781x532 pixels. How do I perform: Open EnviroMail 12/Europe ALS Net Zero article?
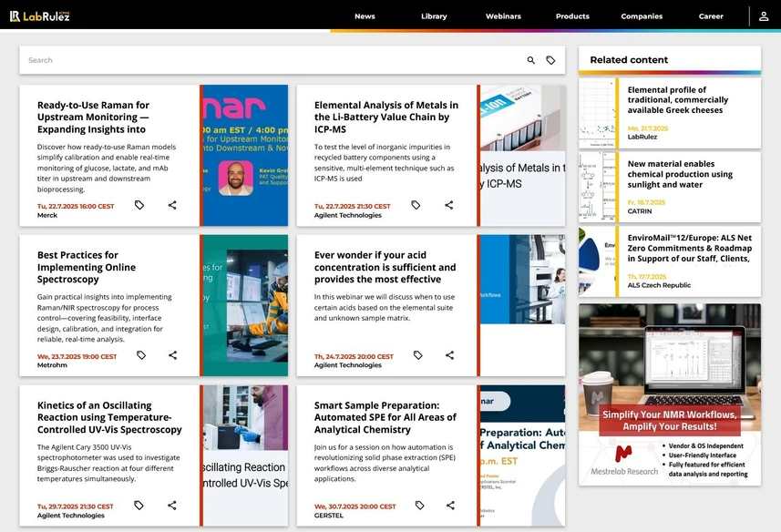coord(689,249)
